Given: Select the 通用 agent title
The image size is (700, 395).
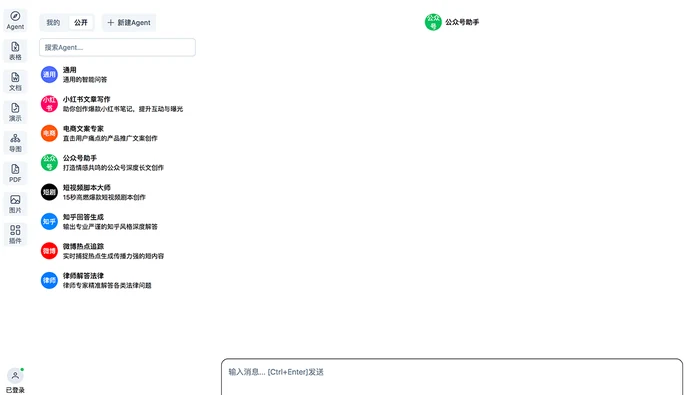Looking at the screenshot, I should tap(70, 70).
